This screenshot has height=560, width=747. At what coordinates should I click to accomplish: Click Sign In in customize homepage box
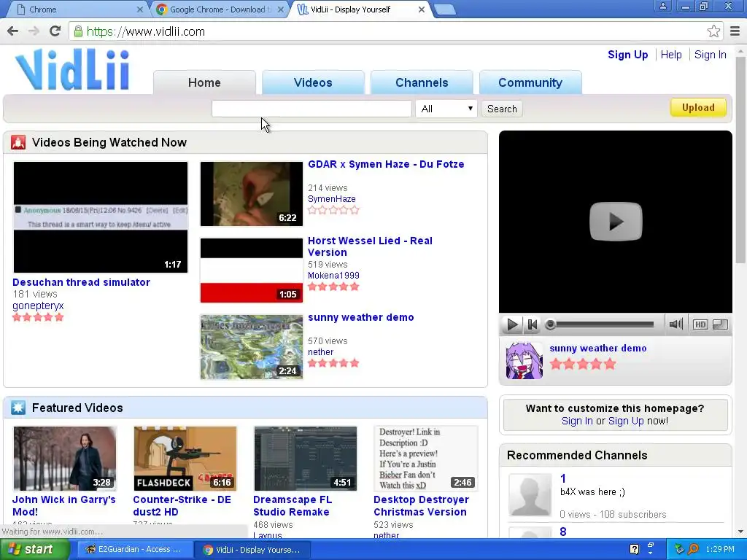[577, 421]
